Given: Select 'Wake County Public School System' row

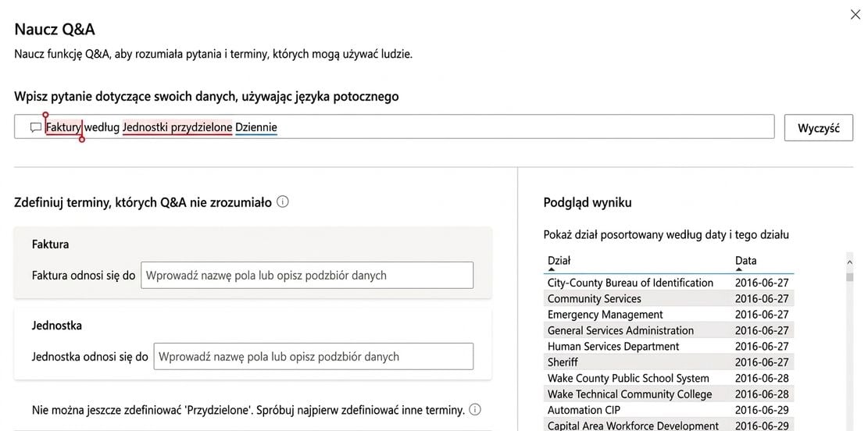Looking at the screenshot, I should point(669,379).
